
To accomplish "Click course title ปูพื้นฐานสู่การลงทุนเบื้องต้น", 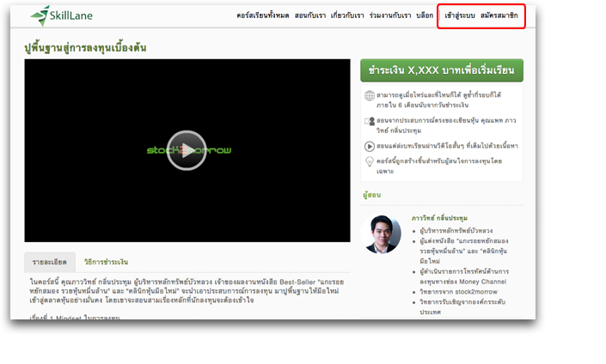I will point(85,48).
